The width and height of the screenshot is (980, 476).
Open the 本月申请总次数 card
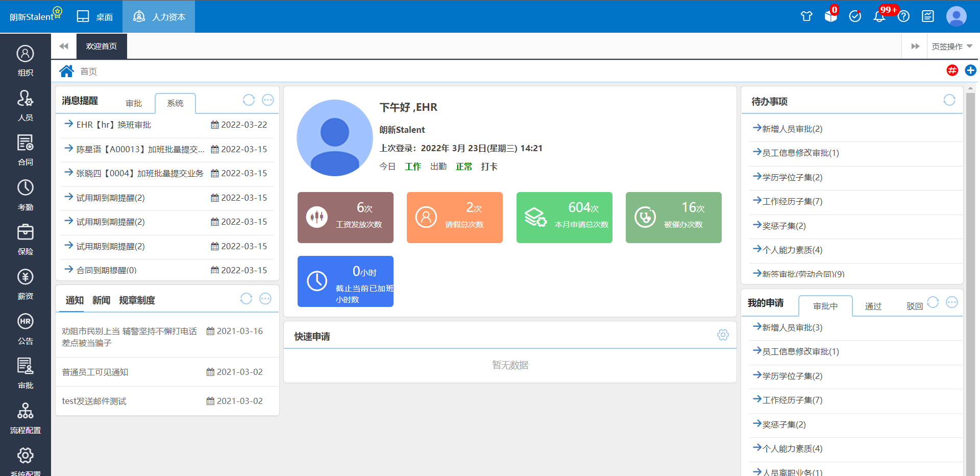click(565, 218)
